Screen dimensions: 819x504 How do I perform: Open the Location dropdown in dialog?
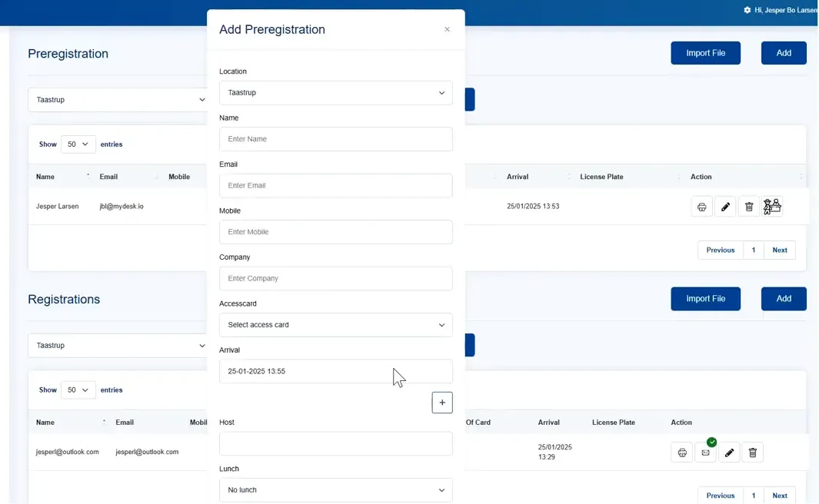pyautogui.click(x=336, y=93)
